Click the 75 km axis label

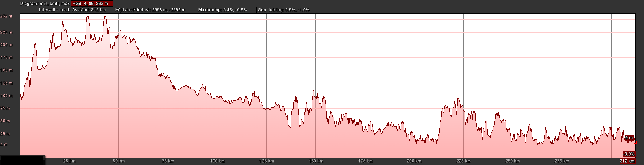coord(168,161)
